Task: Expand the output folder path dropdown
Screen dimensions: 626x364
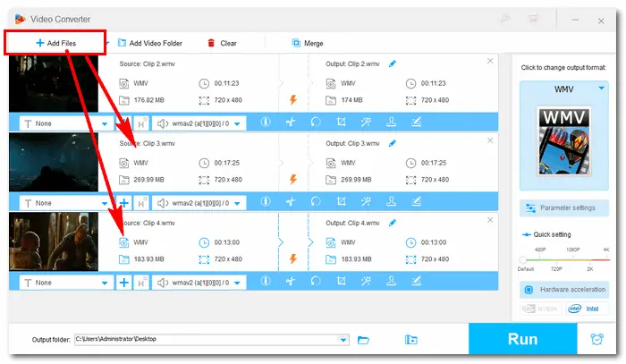Action: click(x=343, y=340)
